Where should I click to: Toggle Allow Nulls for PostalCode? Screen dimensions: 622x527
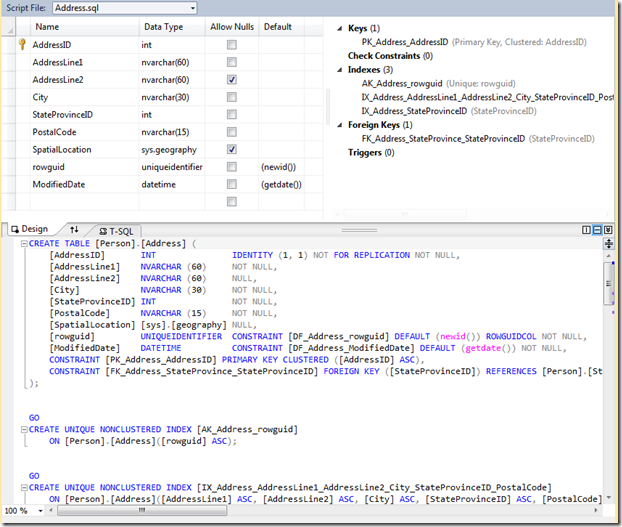click(232, 132)
